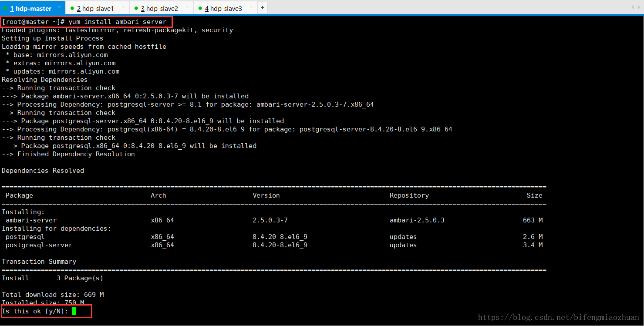Click 'Package ambari-server.x86_64 0:2.5.0.3-7 will be installed'
The height and width of the screenshot is (326, 644).
pyautogui.click(x=135, y=96)
